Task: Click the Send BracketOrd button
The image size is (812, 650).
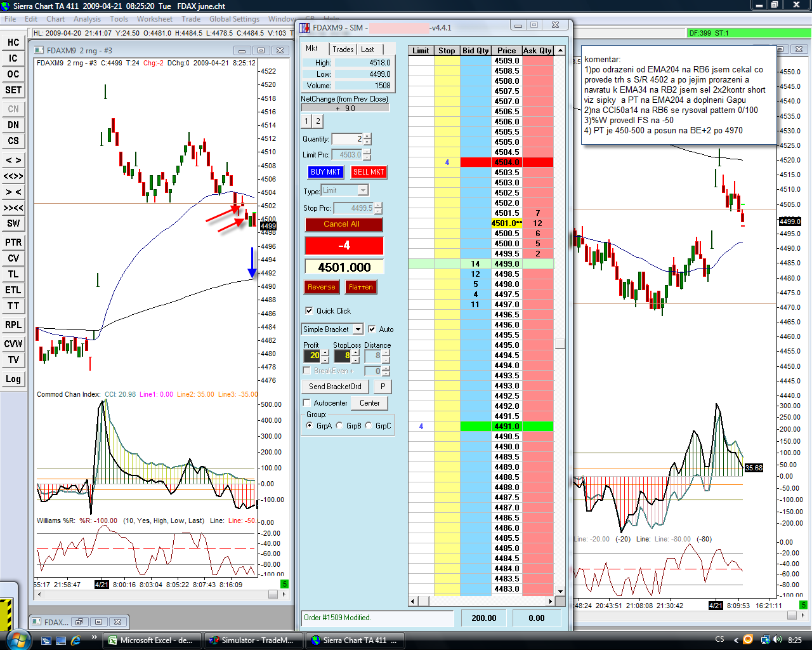Action: (x=335, y=387)
